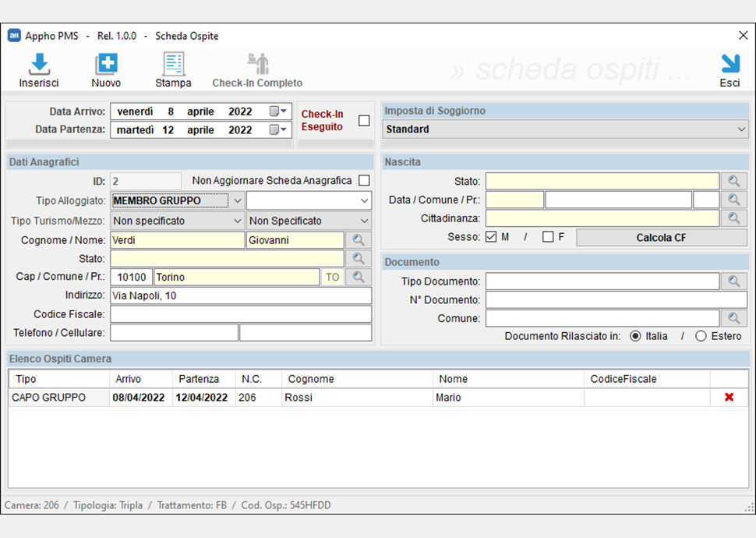Close the Scheda Ospite window

(x=743, y=35)
